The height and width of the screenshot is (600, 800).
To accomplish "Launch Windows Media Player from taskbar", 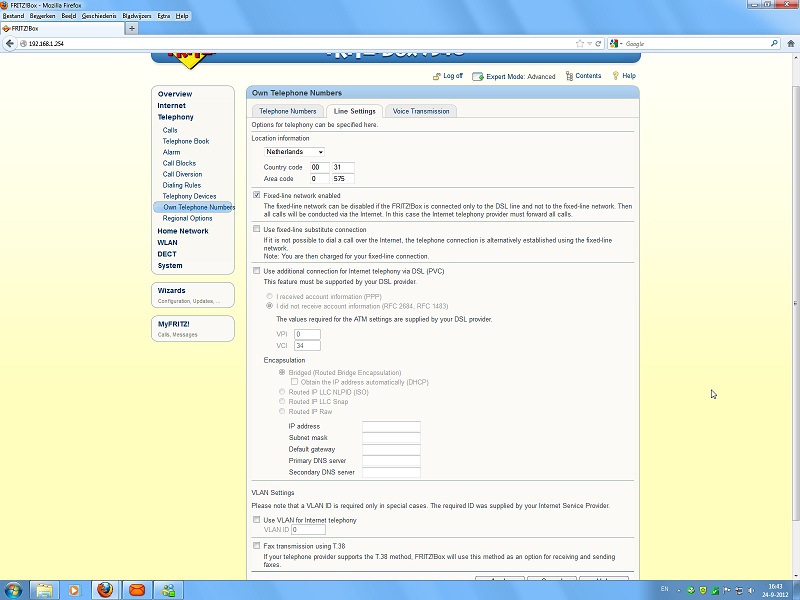I will (x=74, y=590).
